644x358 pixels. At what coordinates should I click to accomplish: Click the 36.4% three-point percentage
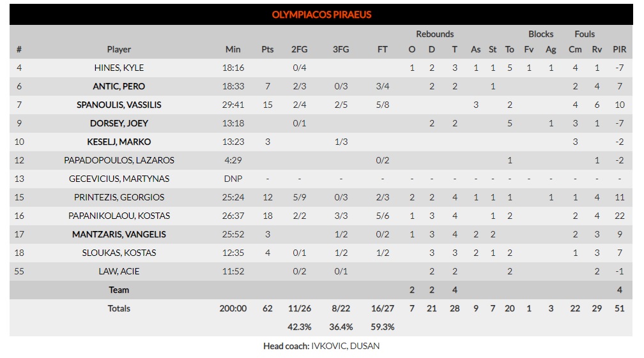(341, 327)
